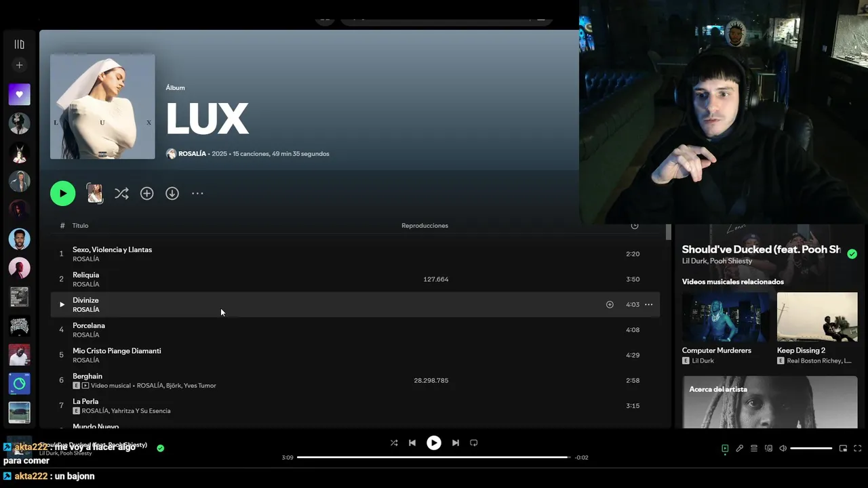The image size is (868, 488).
Task: Download the LUX album
Action: click(172, 193)
